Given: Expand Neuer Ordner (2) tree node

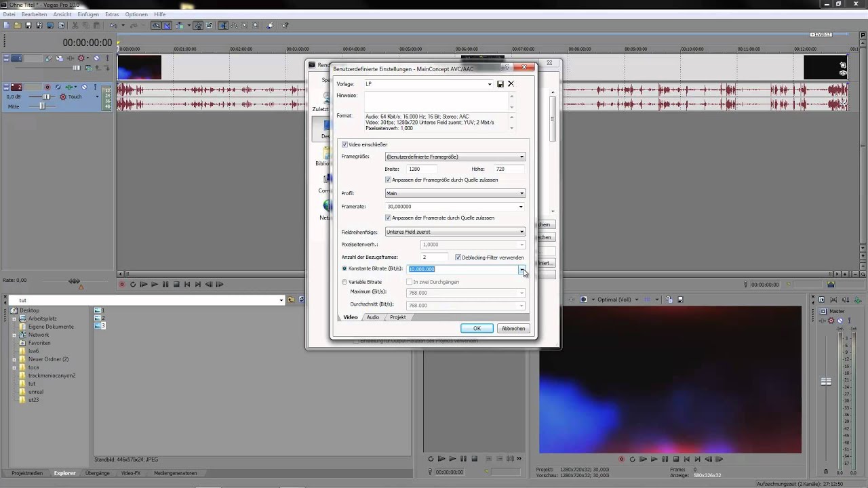Looking at the screenshot, I should [14, 359].
